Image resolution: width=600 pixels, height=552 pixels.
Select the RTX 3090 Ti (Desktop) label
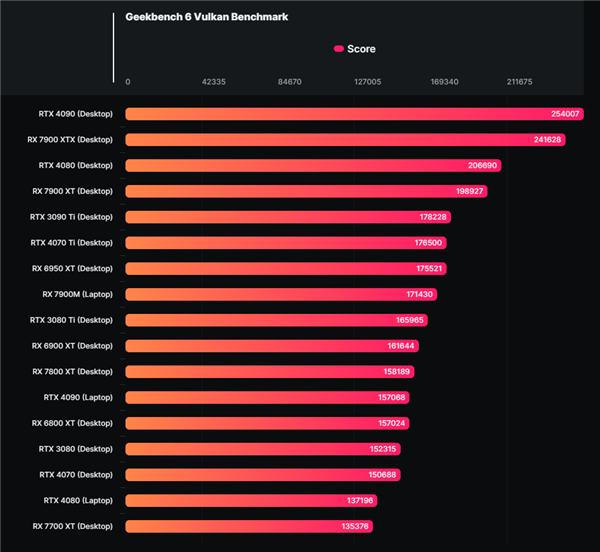[x=72, y=217]
